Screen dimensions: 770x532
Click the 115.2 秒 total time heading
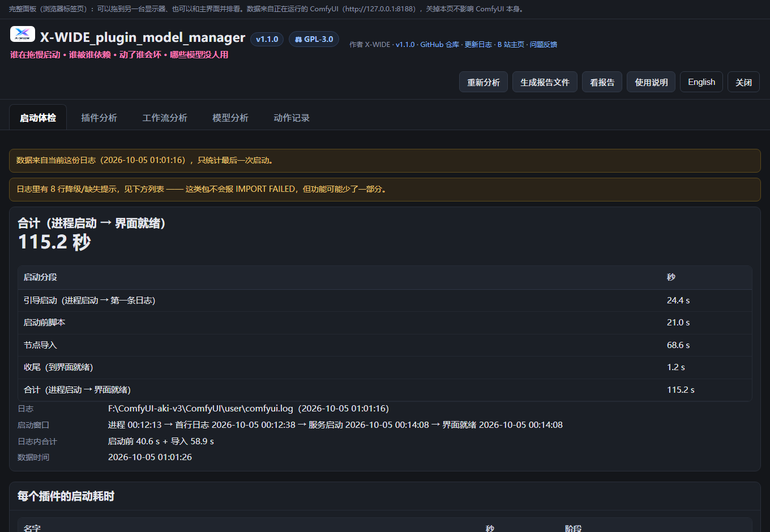tap(54, 242)
